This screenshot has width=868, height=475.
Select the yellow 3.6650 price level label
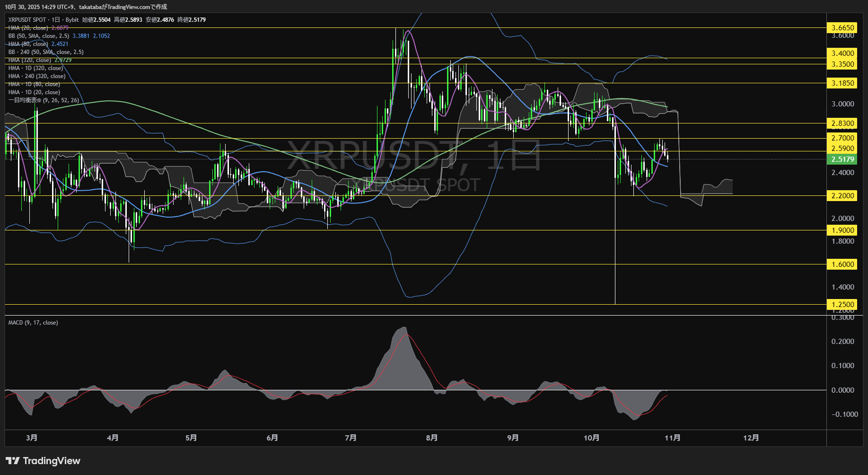pos(842,28)
